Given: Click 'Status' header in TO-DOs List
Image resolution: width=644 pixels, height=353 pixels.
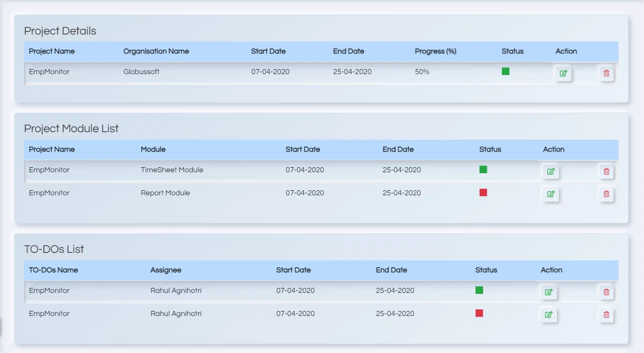Looking at the screenshot, I should click(486, 270).
